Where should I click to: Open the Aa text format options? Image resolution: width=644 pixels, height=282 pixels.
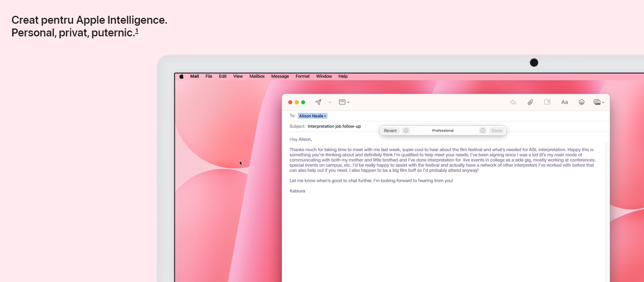coord(565,102)
